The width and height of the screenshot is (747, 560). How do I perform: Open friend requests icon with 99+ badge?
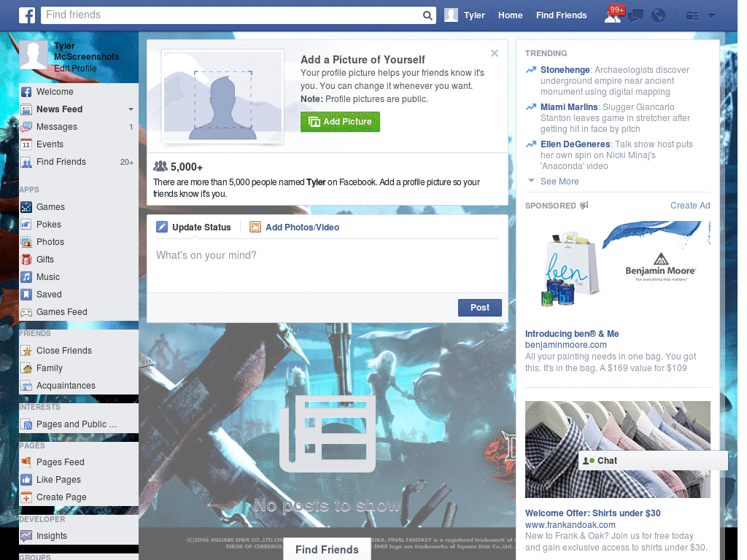pyautogui.click(x=614, y=15)
